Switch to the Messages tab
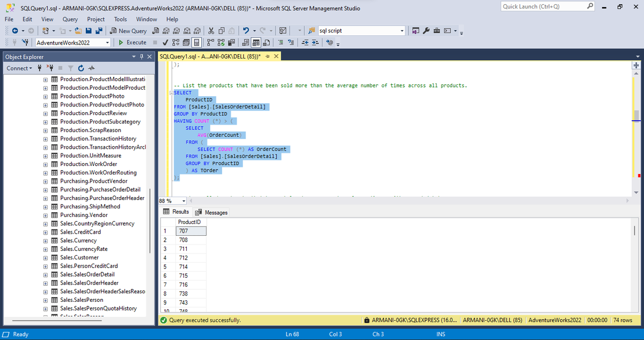The height and width of the screenshot is (340, 644). tap(211, 213)
